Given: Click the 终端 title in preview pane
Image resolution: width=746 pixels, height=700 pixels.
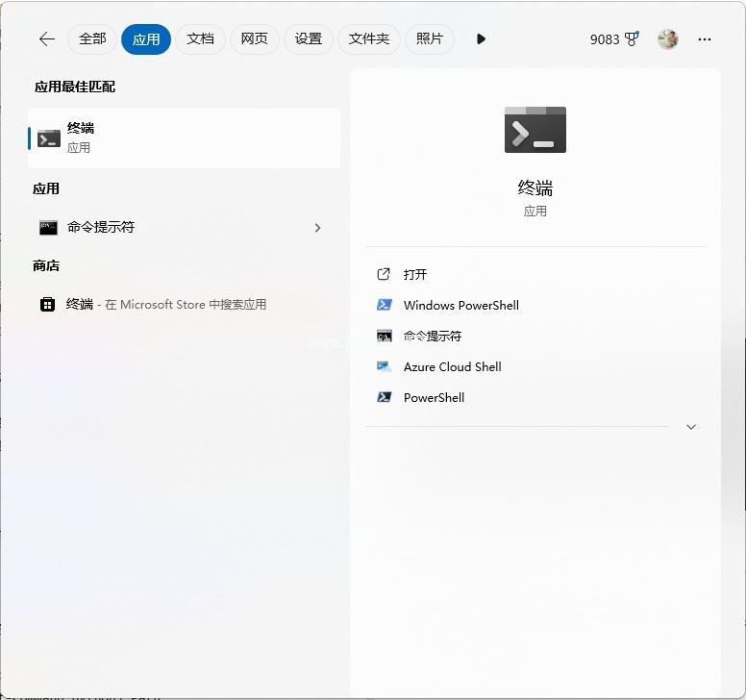Looking at the screenshot, I should click(x=535, y=187).
